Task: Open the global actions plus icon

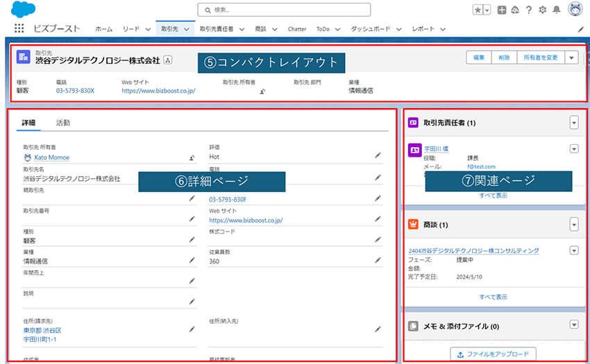Action: pyautogui.click(x=502, y=10)
